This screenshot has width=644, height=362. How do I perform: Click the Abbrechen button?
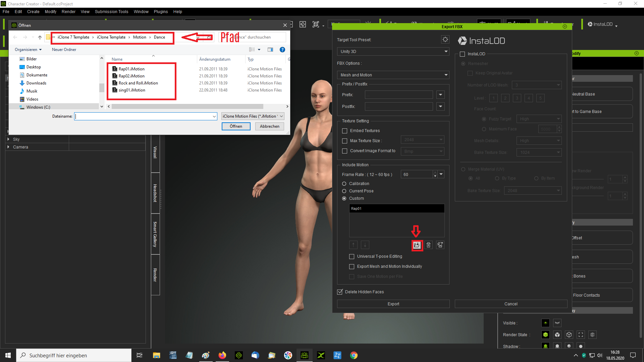[x=270, y=126]
